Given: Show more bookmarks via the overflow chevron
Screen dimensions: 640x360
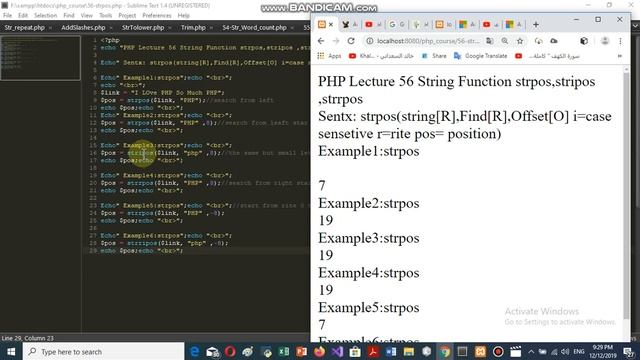Looking at the screenshot, I should 620,56.
